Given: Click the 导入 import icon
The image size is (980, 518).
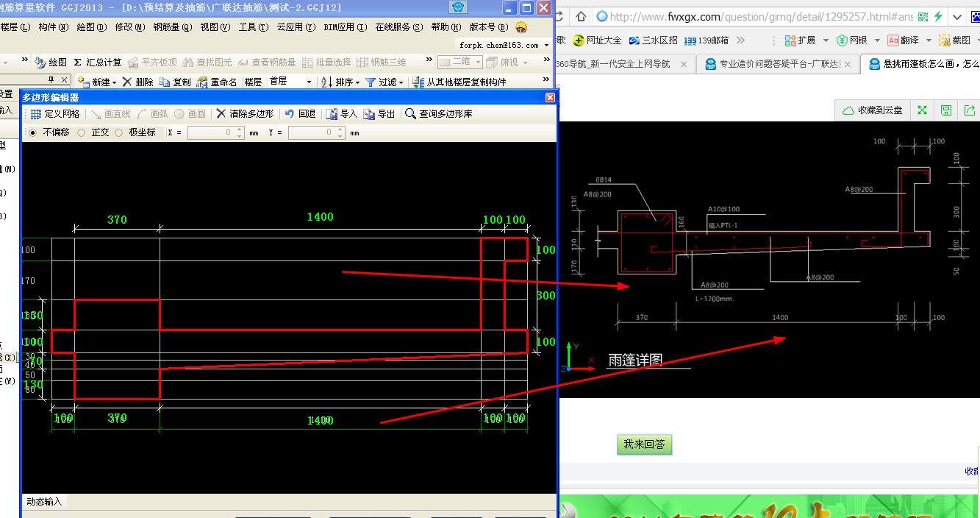Looking at the screenshot, I should (332, 114).
